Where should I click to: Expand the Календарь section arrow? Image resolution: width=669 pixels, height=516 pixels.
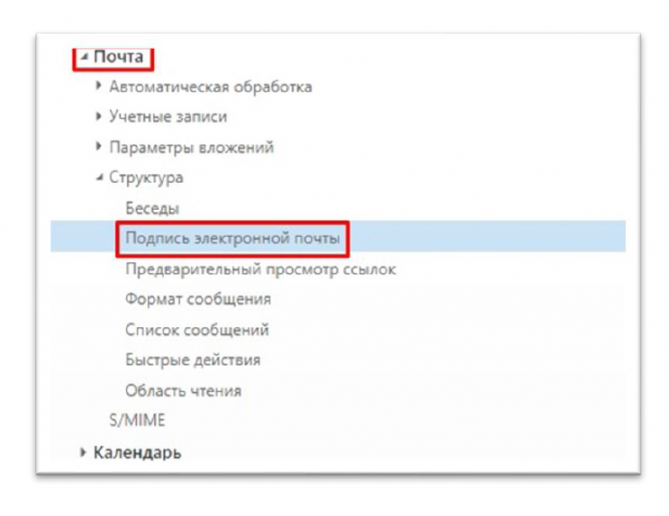(82, 452)
